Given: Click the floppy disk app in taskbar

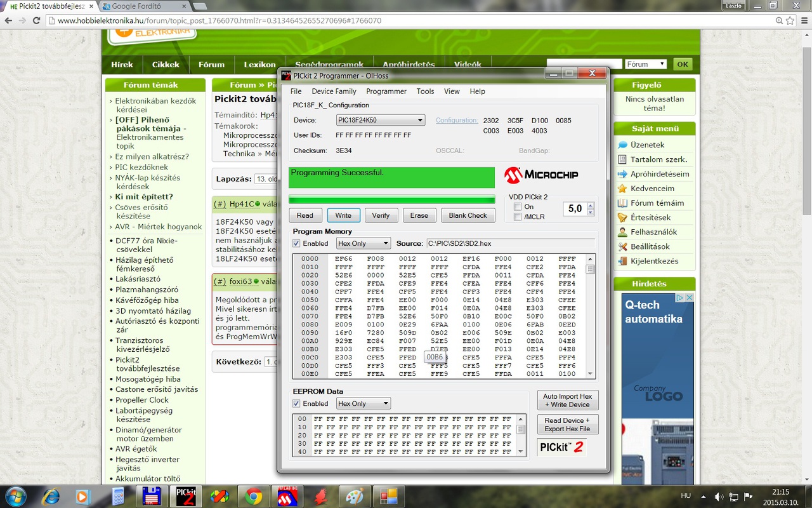Looking at the screenshot, I should tap(152, 496).
